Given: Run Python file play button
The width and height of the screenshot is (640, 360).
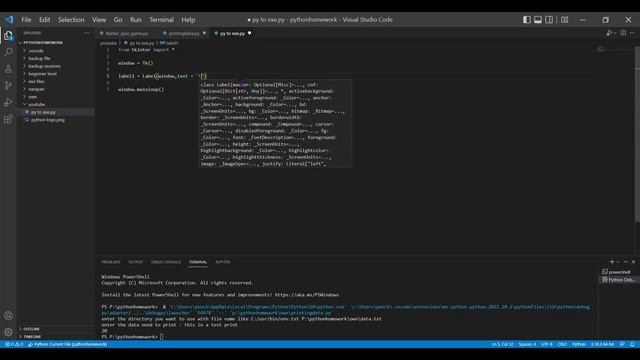Looking at the screenshot, I should click(x=609, y=33).
